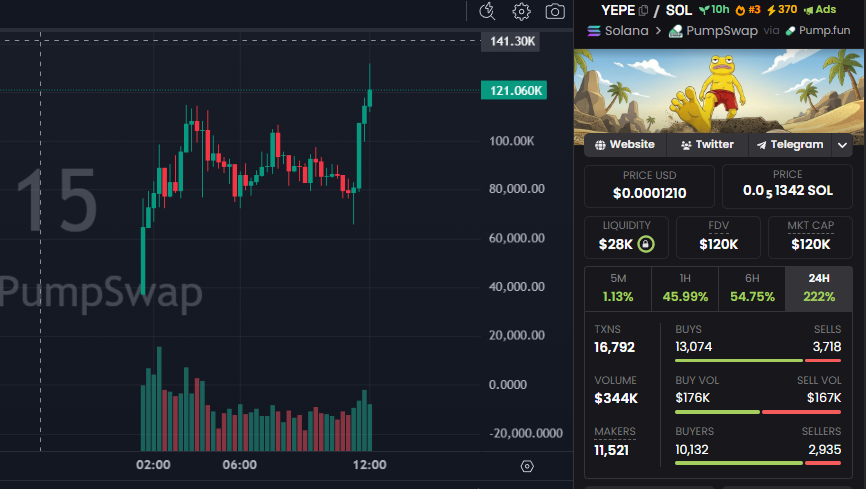Click the SELLERS count 2,935
Viewport: 866px width, 489px height.
pyautogui.click(x=825, y=450)
